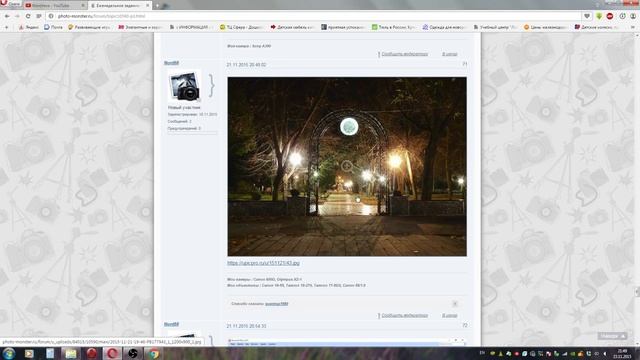
Task: Open the Тюль в России bookmark
Action: point(393,27)
